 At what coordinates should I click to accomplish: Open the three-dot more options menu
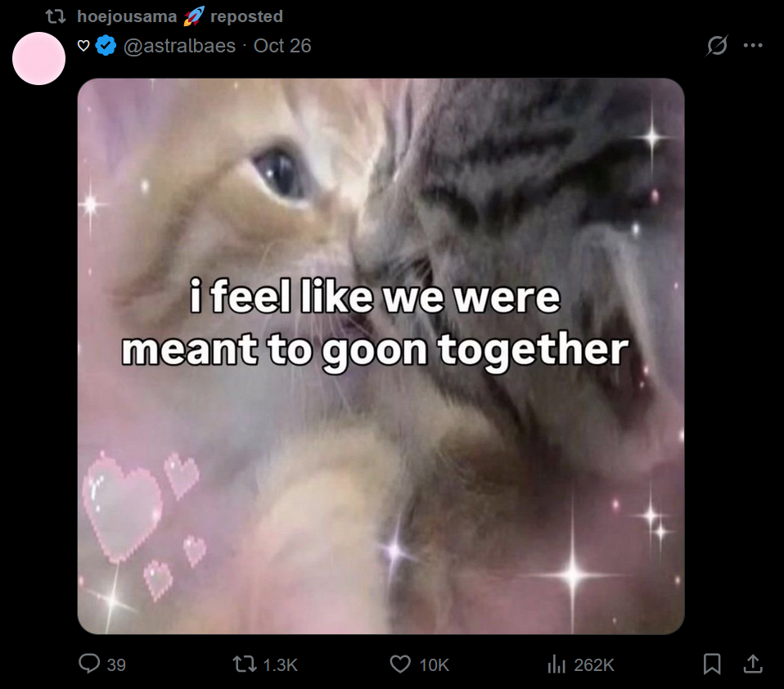[753, 46]
